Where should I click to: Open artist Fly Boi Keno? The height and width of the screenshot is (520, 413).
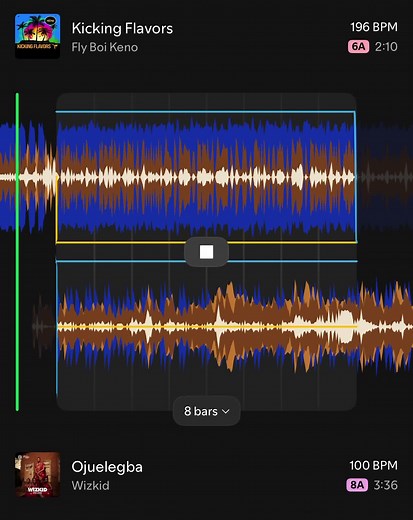pyautogui.click(x=105, y=47)
